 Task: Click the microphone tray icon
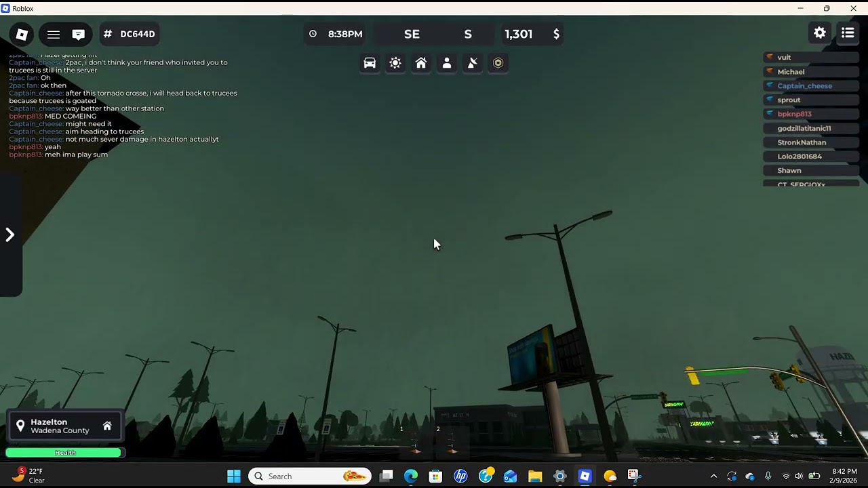[768, 476]
